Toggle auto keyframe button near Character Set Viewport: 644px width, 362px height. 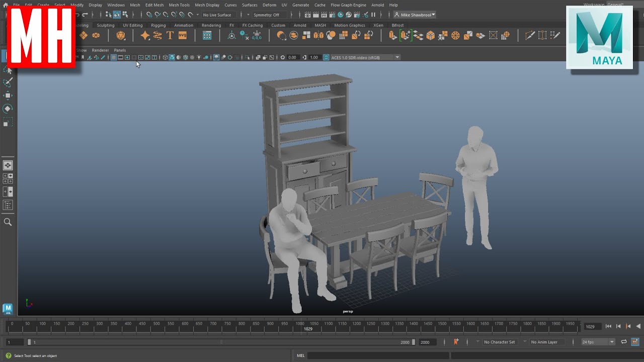(456, 342)
